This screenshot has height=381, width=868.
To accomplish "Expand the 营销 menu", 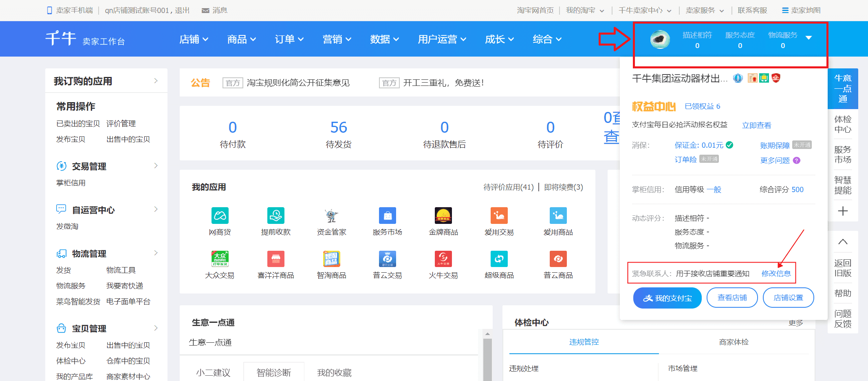I will pos(337,39).
